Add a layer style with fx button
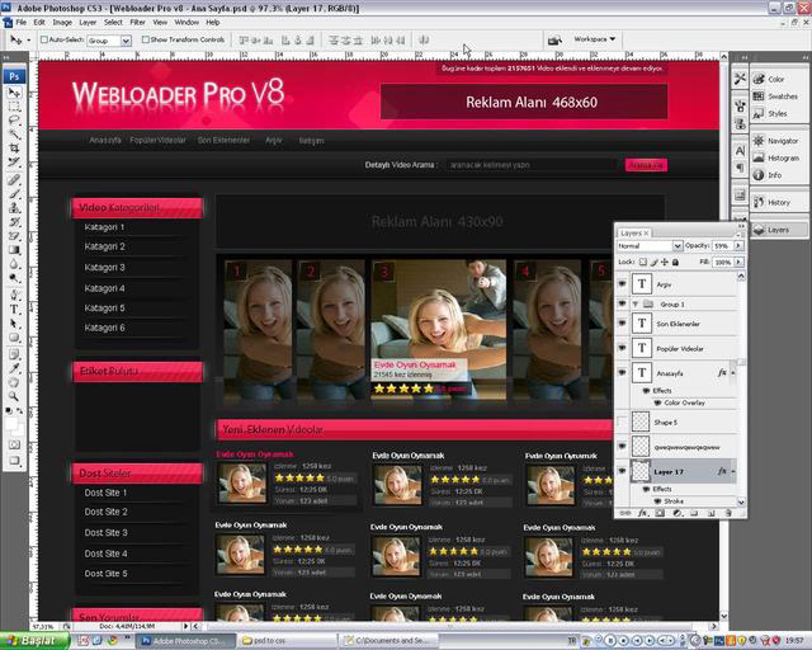812x650 pixels. point(642,513)
